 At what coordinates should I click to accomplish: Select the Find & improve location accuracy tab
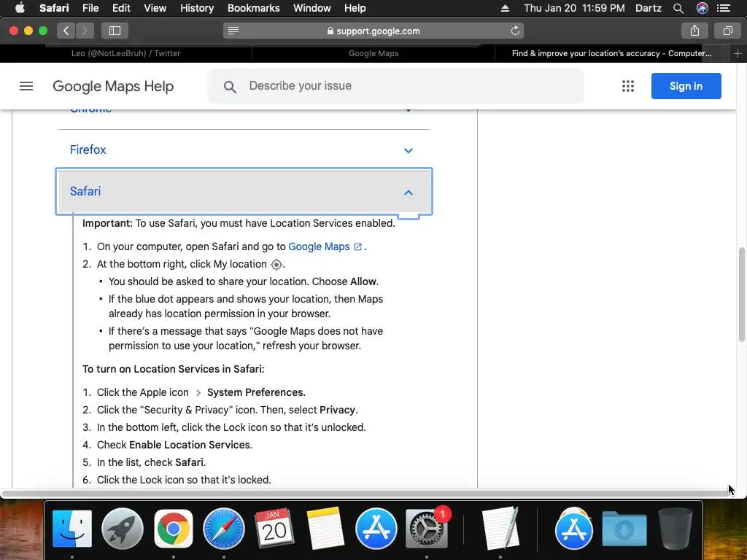pos(612,54)
